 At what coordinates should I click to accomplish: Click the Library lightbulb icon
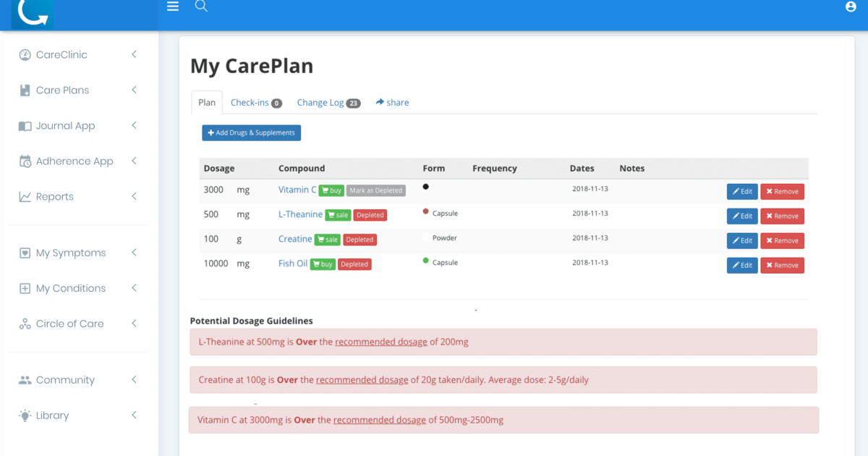coord(25,415)
